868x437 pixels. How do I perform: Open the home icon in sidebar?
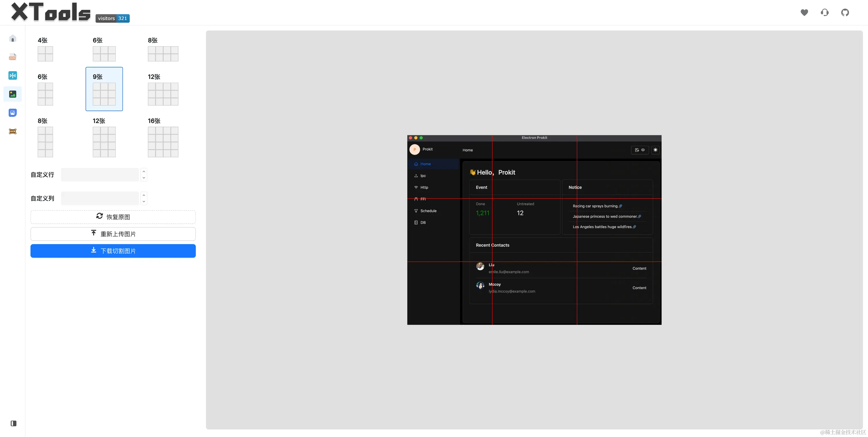point(12,38)
